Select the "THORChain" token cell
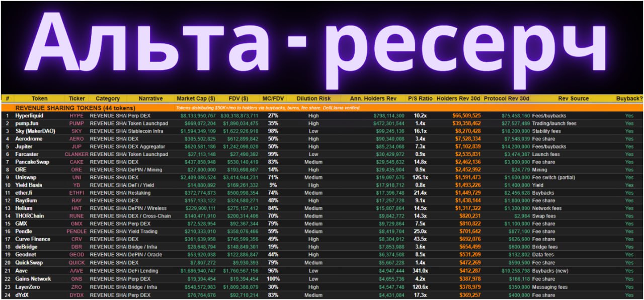 (x=29, y=216)
